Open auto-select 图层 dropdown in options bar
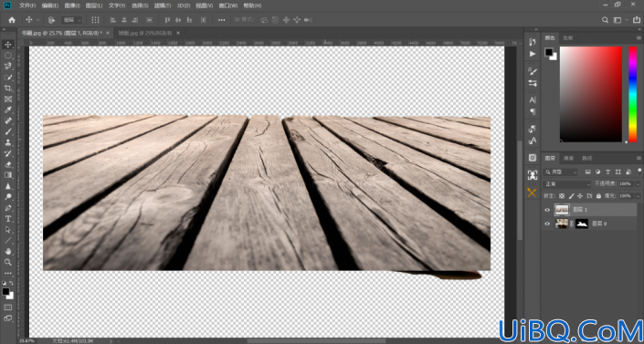The width and height of the screenshot is (644, 344). tap(73, 20)
